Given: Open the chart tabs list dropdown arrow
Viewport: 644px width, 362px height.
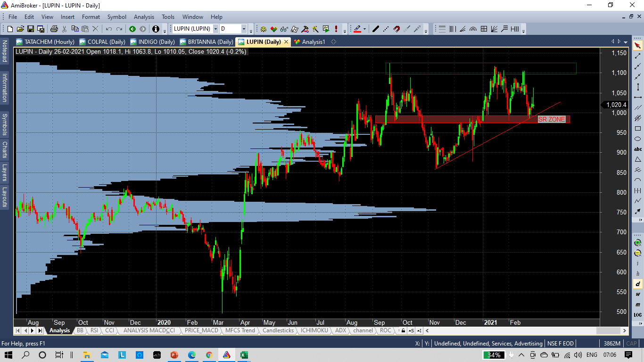Looking at the screenshot, I should (626, 41).
